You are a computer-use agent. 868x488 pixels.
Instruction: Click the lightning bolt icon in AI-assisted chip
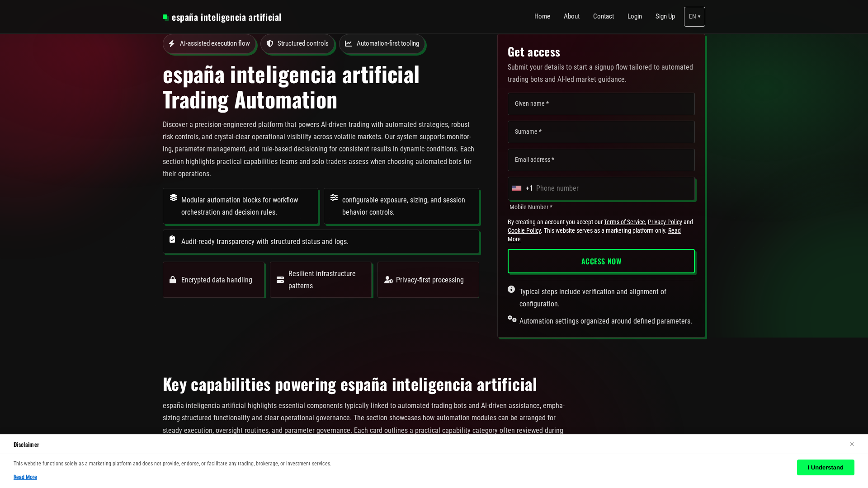click(x=172, y=44)
